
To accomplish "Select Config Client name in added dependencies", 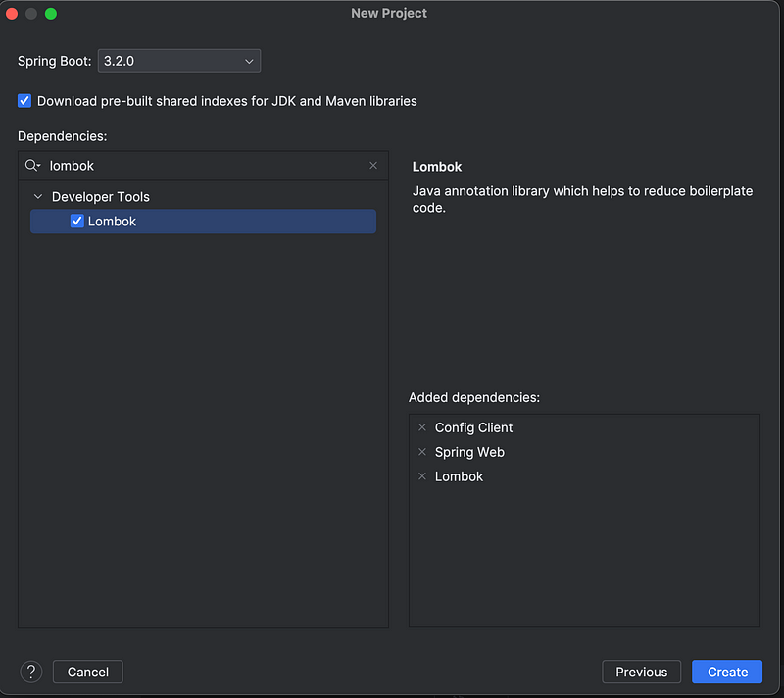I will coord(473,427).
